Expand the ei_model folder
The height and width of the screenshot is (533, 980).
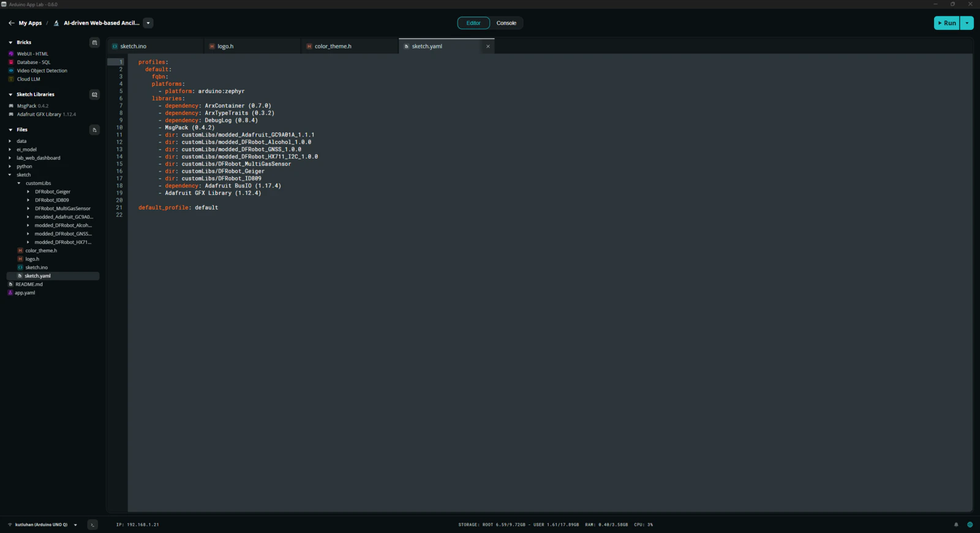point(10,149)
